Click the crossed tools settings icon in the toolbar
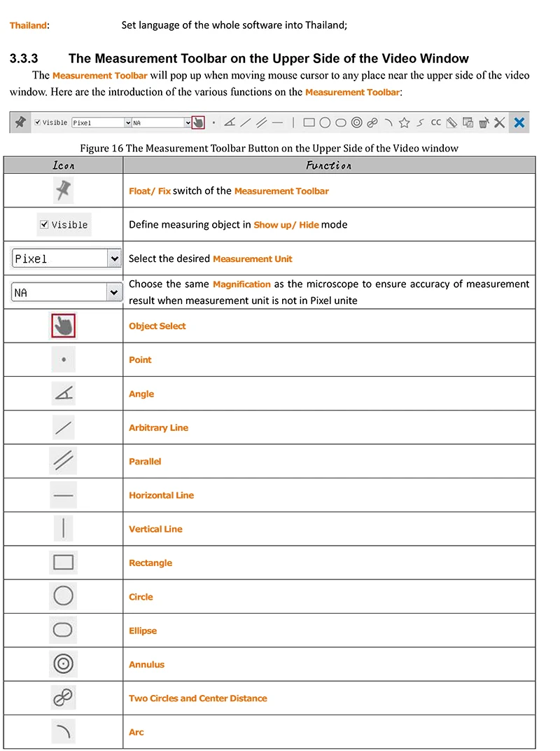Viewport: 560px width, 751px height. click(x=500, y=123)
